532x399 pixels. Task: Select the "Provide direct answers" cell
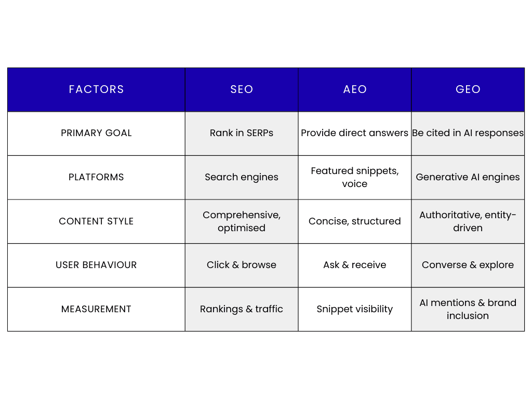(x=355, y=133)
